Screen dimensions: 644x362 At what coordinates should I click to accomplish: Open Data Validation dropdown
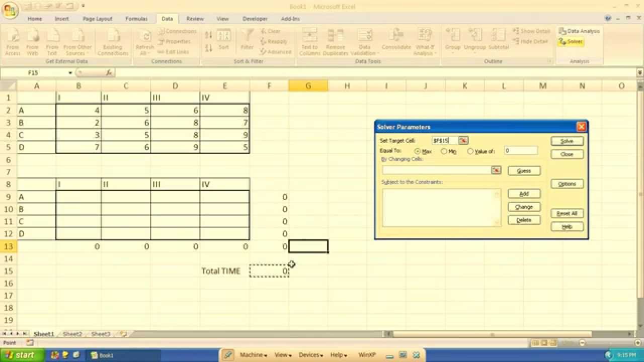364,42
